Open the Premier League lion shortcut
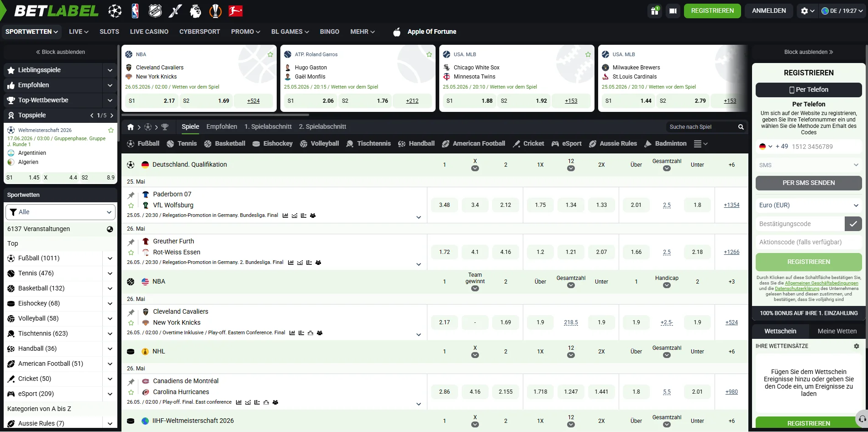 (195, 11)
